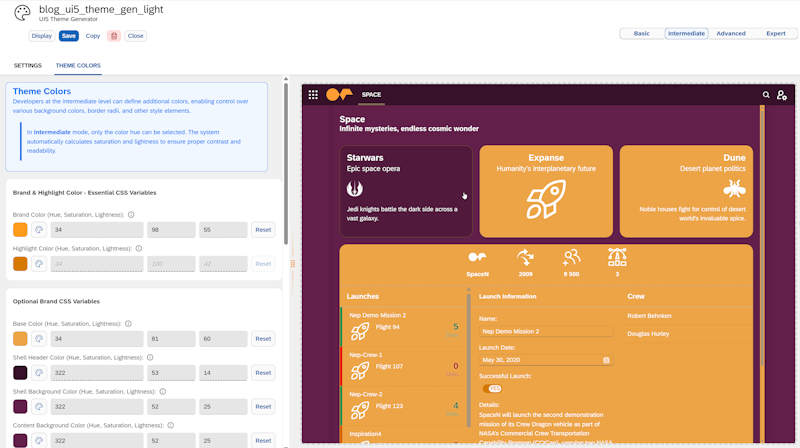The height and width of the screenshot is (448, 800).
Task: Open color picker icon for Base Color
Action: [x=39, y=339]
